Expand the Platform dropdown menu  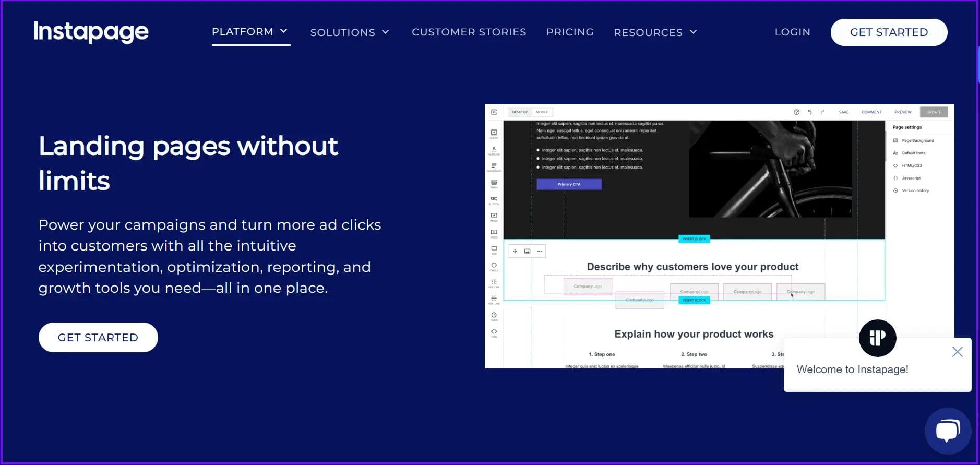coord(250,32)
